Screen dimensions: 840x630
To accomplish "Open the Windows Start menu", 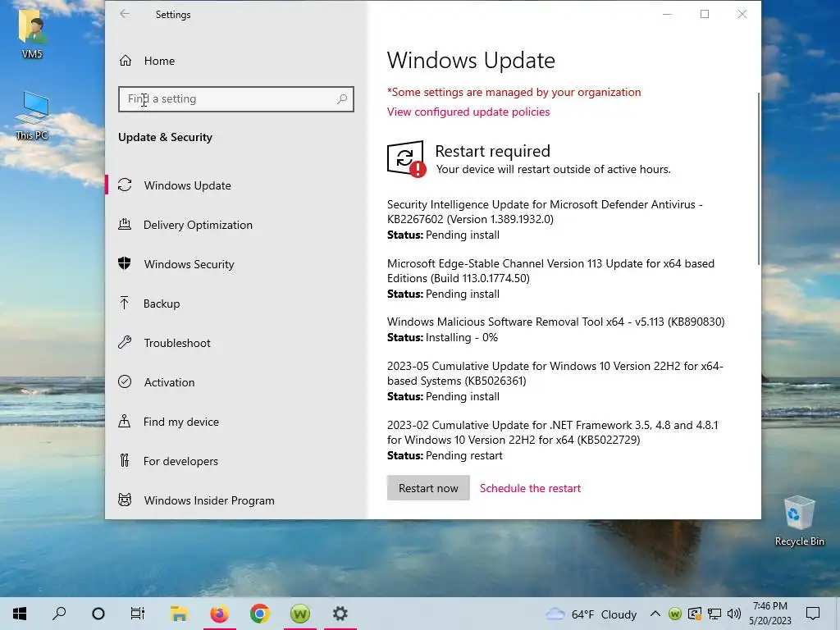I will [x=20, y=614].
